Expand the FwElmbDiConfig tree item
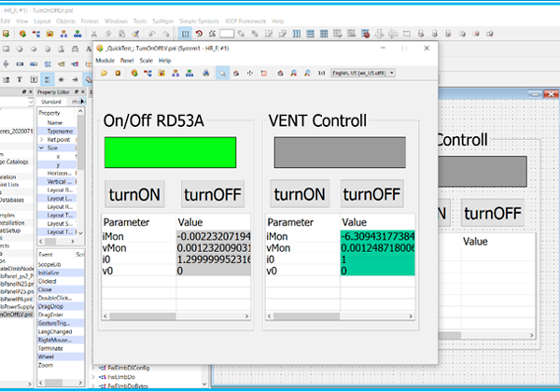Viewport: 560px width, 392px height. coord(93,368)
